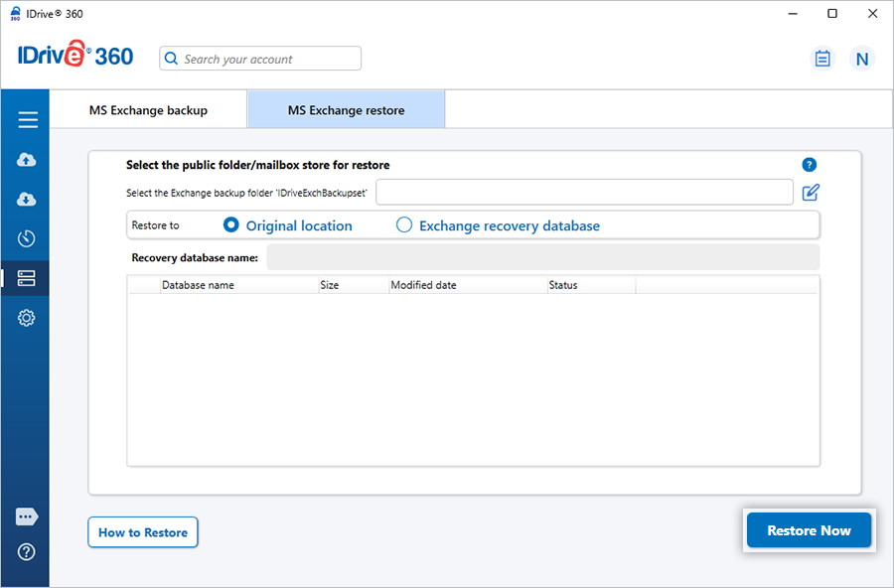The image size is (894, 588).
Task: Open the hamburger menu in sidebar
Action: 27,120
